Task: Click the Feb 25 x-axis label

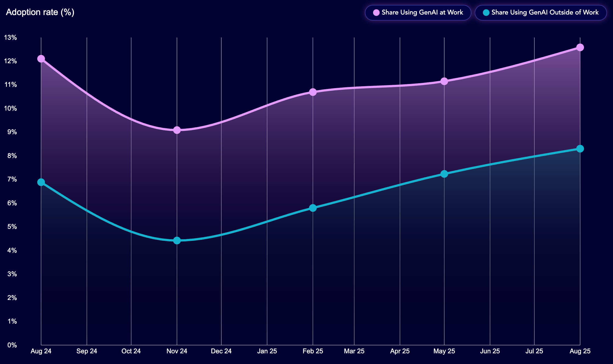Action: point(313,351)
